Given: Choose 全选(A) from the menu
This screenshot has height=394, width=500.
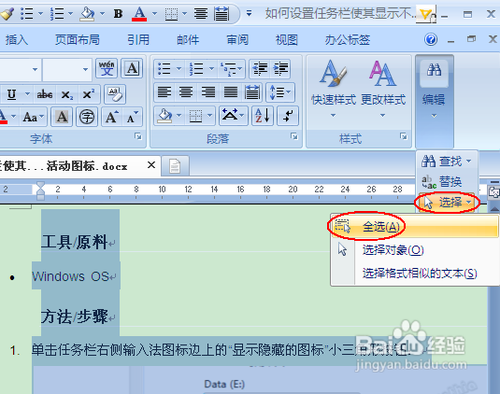Looking at the screenshot, I should tap(415, 227).
